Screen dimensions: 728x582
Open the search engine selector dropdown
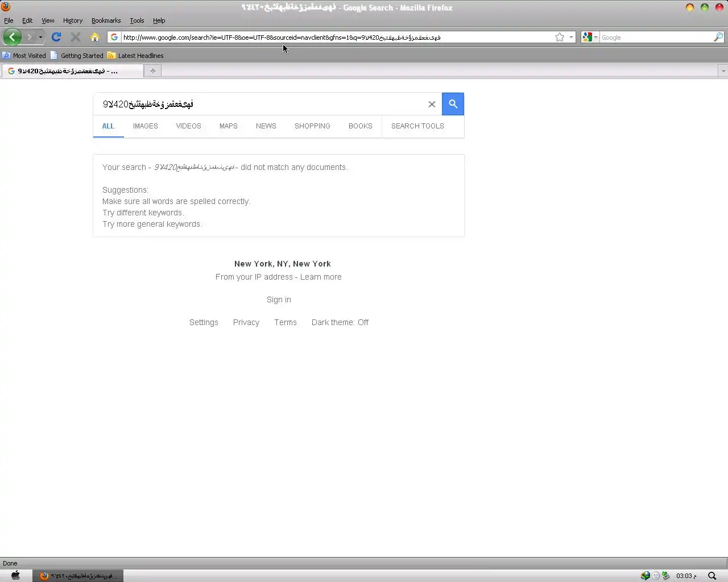590,37
